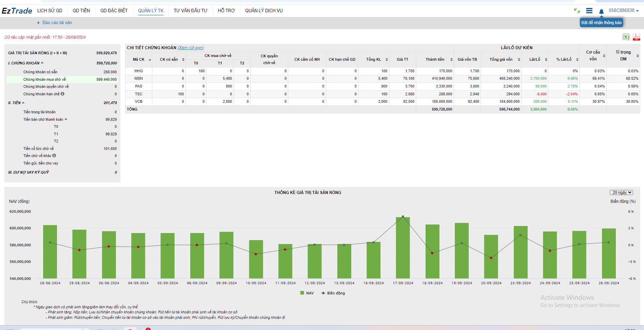The image size is (644, 330).
Task: Click the TỔNG row label
Action: [132, 109]
